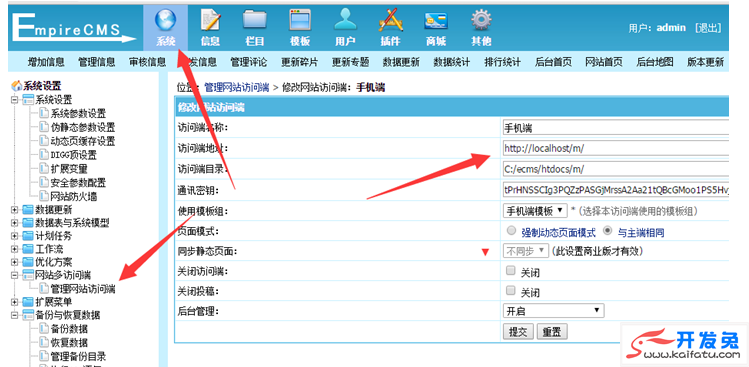This screenshot has height=367, width=749.
Task: Click the page icon beside 网站防火墙
Action: [x=44, y=195]
